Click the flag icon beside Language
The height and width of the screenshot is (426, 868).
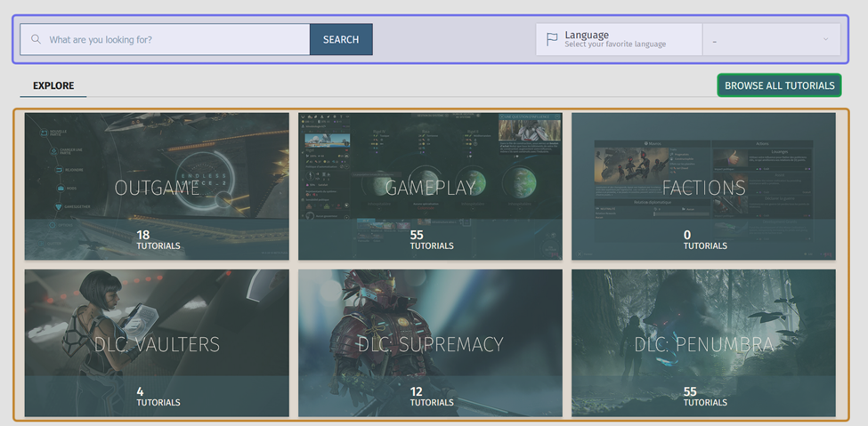tap(552, 40)
